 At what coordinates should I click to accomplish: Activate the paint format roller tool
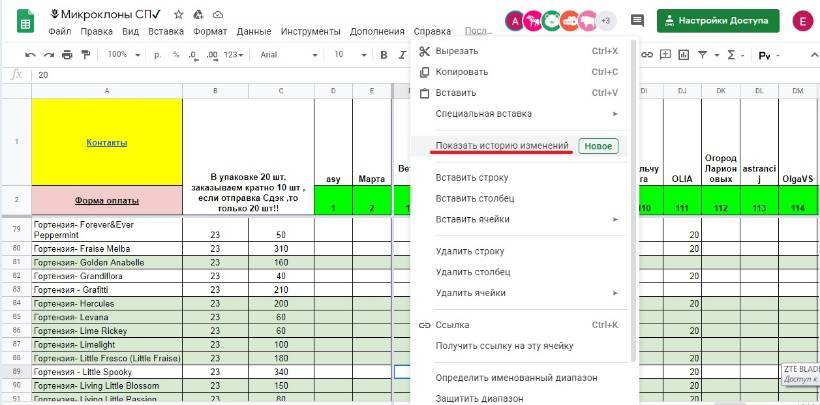(84, 54)
